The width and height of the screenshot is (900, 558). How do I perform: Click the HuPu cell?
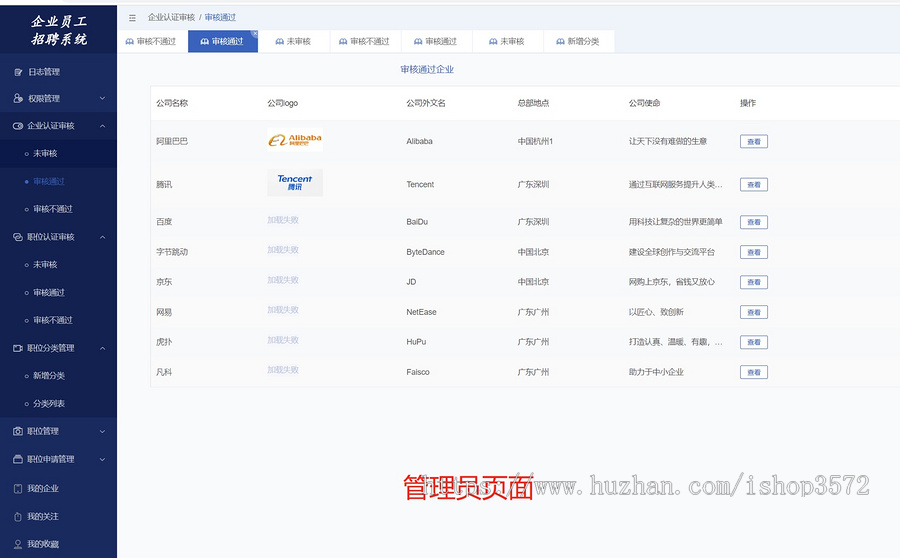click(416, 342)
